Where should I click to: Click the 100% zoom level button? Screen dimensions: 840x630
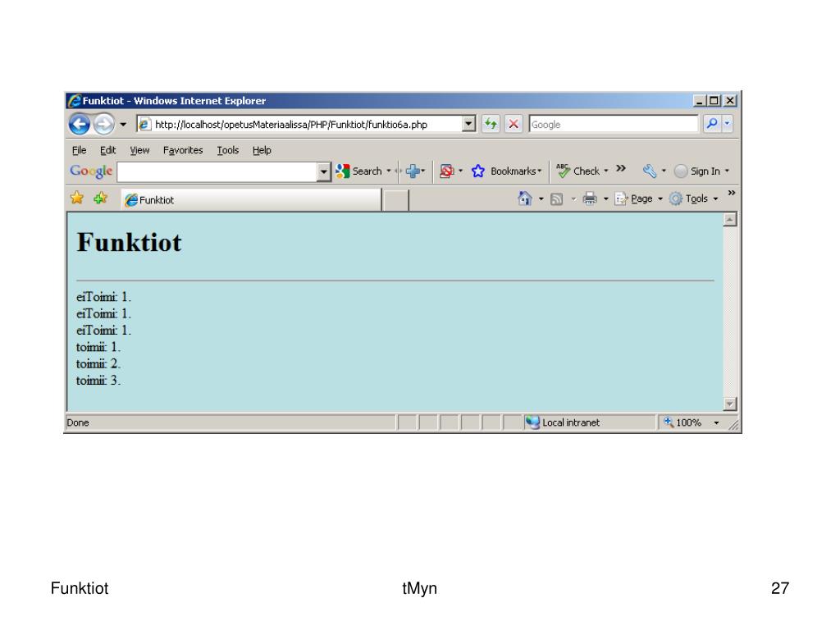tap(683, 422)
